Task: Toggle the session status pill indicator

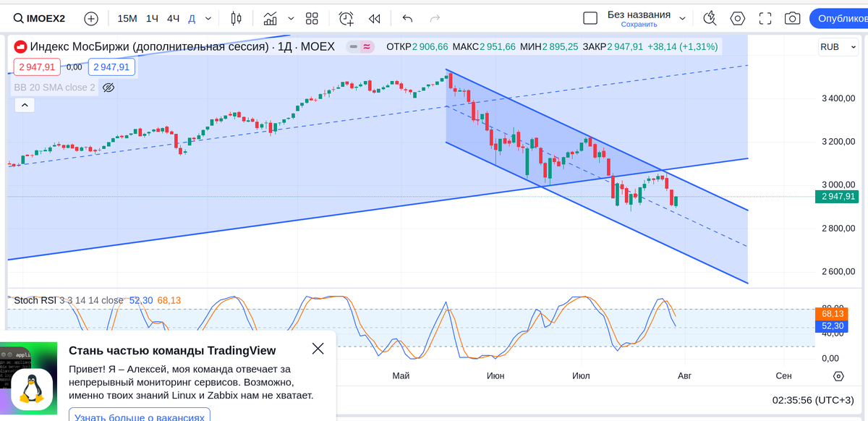Action: (360, 47)
